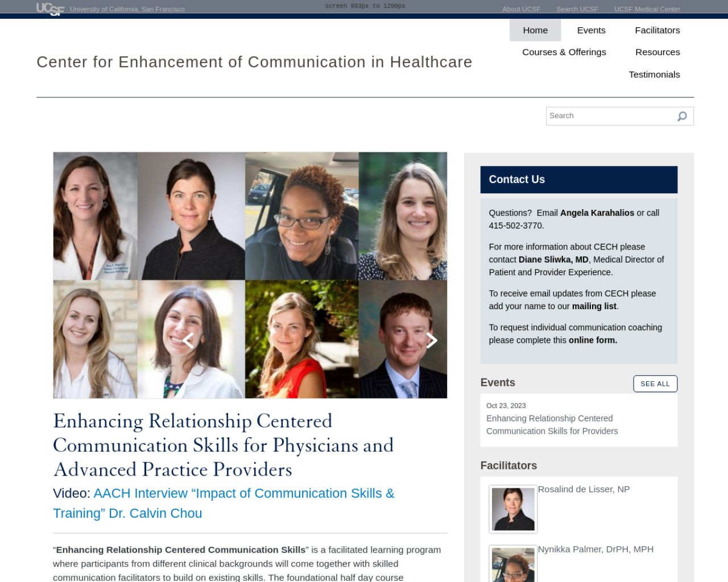Open Courses & Offerings menu item
Screen dimensions: 728x582
[x=564, y=52]
